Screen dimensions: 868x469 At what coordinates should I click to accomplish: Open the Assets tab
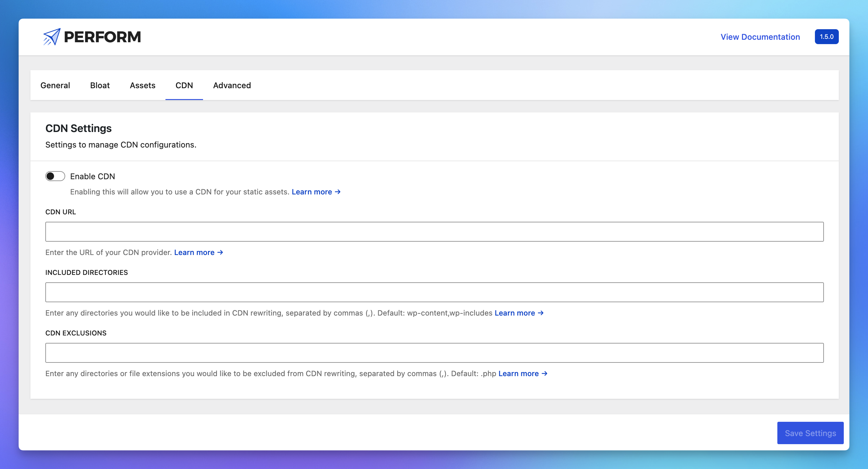[x=142, y=85]
